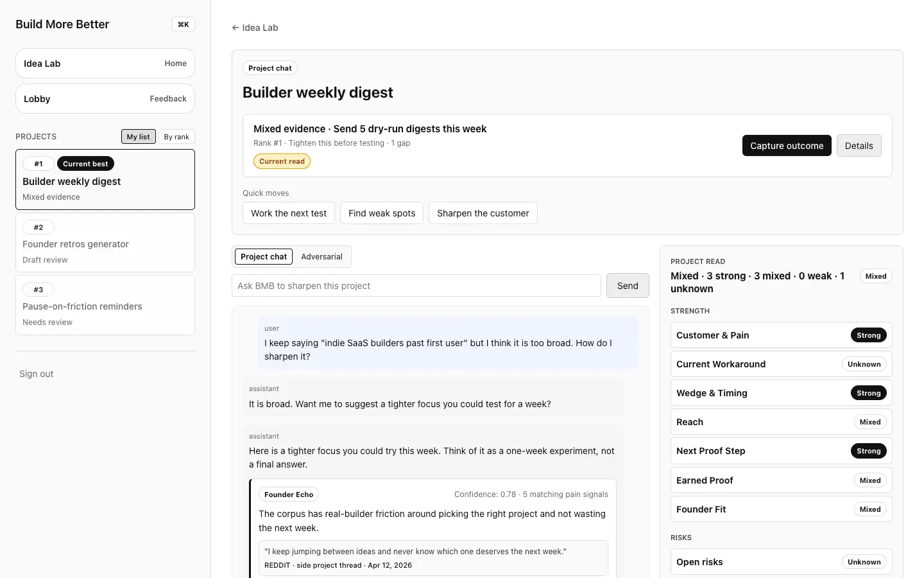Sort projects By rank
924x578 pixels.
176,137
